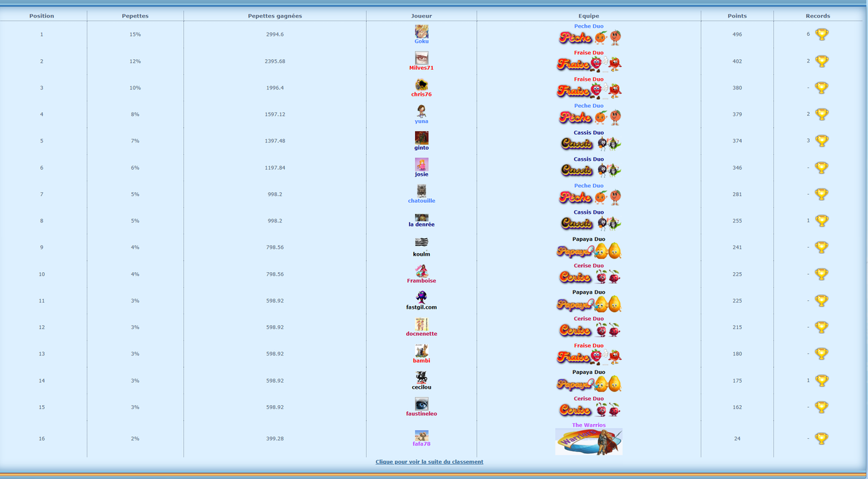Click the 1996.4 pepettes gagnées value
The image size is (868, 479).
(275, 88)
